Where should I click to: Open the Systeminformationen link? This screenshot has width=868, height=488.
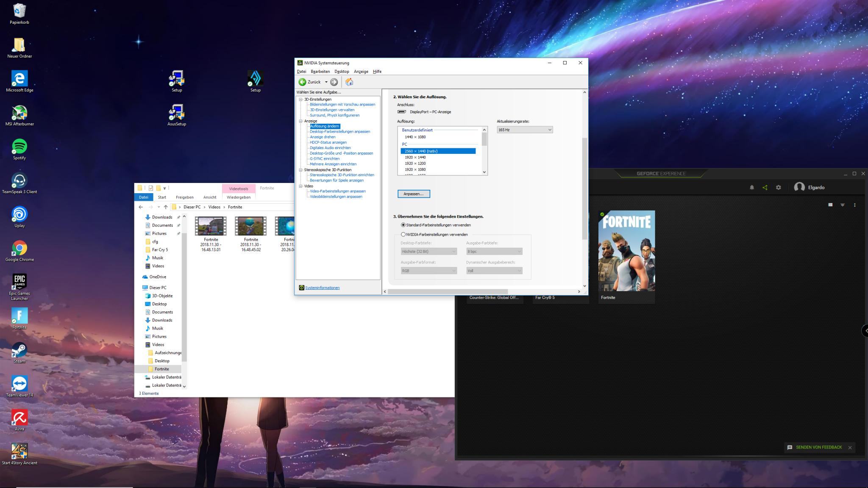[322, 288]
